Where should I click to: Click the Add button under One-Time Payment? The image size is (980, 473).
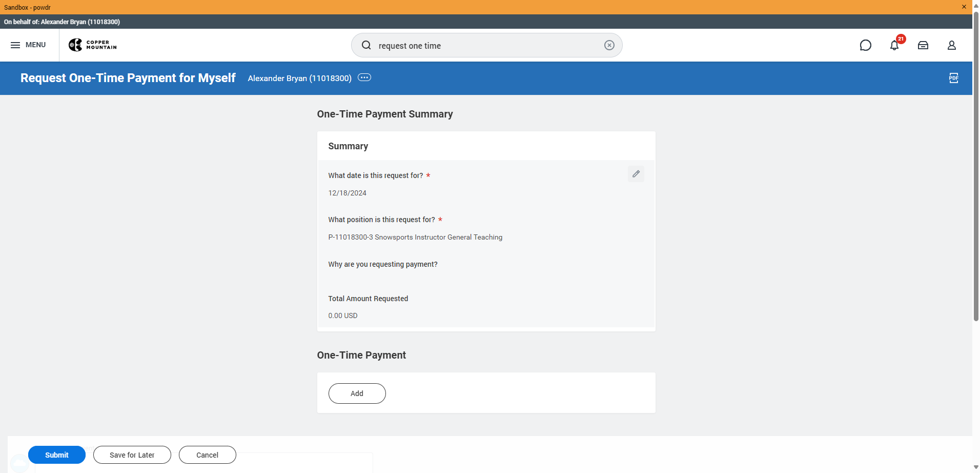(357, 393)
